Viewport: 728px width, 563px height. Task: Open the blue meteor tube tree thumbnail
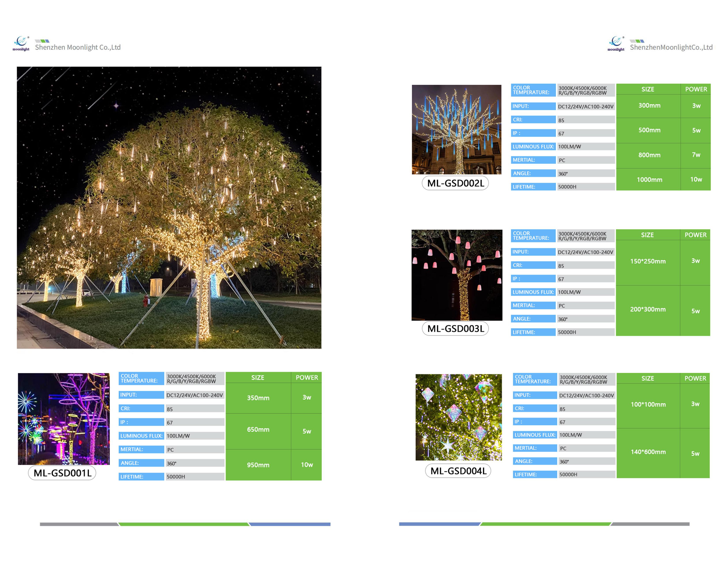click(x=456, y=129)
